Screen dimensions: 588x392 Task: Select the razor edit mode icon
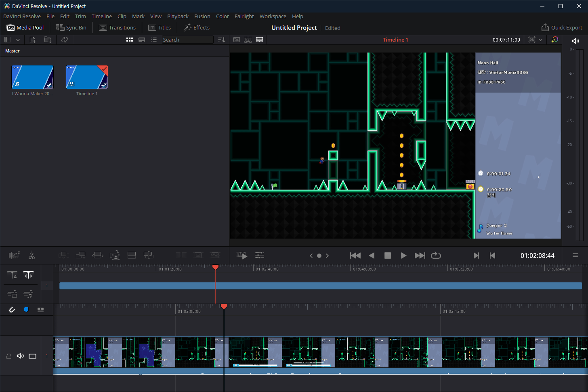tap(31, 255)
